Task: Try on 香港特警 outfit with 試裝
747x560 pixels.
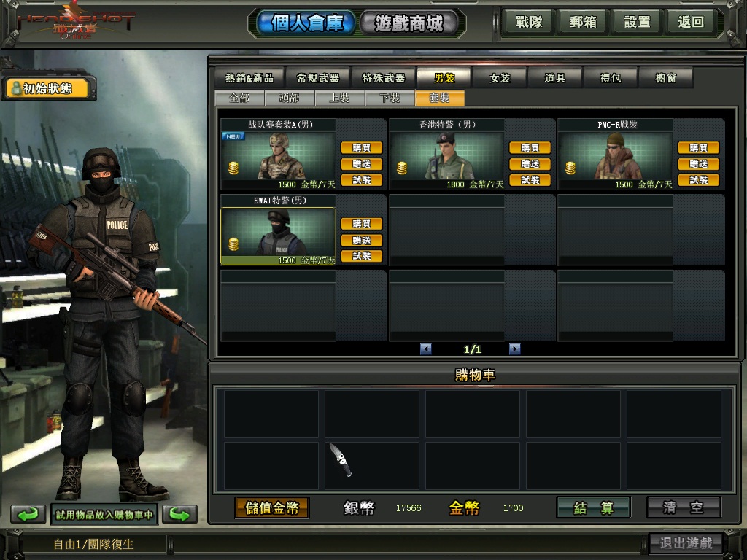Action: tap(530, 180)
